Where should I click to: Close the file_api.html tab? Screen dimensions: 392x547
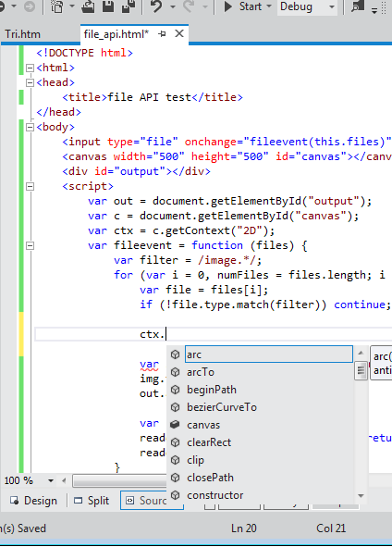[x=179, y=34]
